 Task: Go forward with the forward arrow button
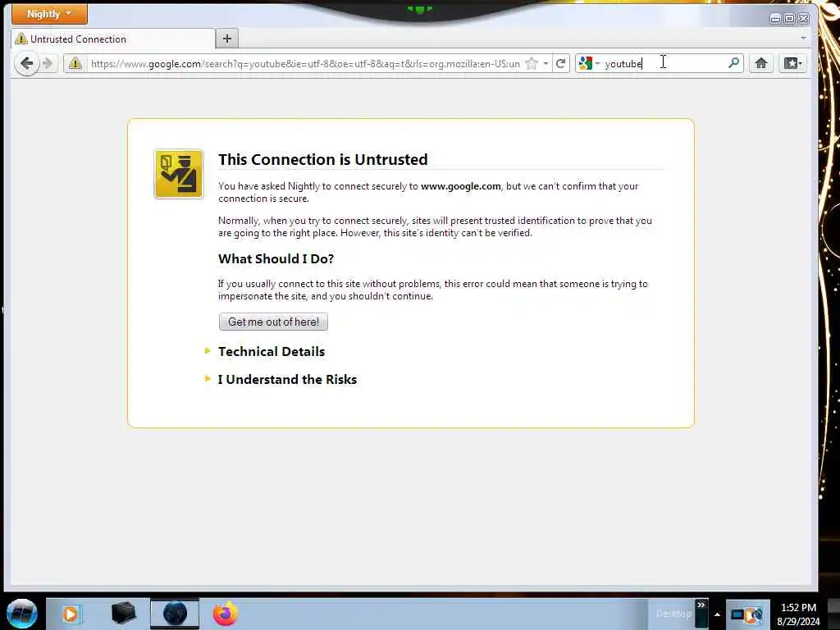point(48,64)
